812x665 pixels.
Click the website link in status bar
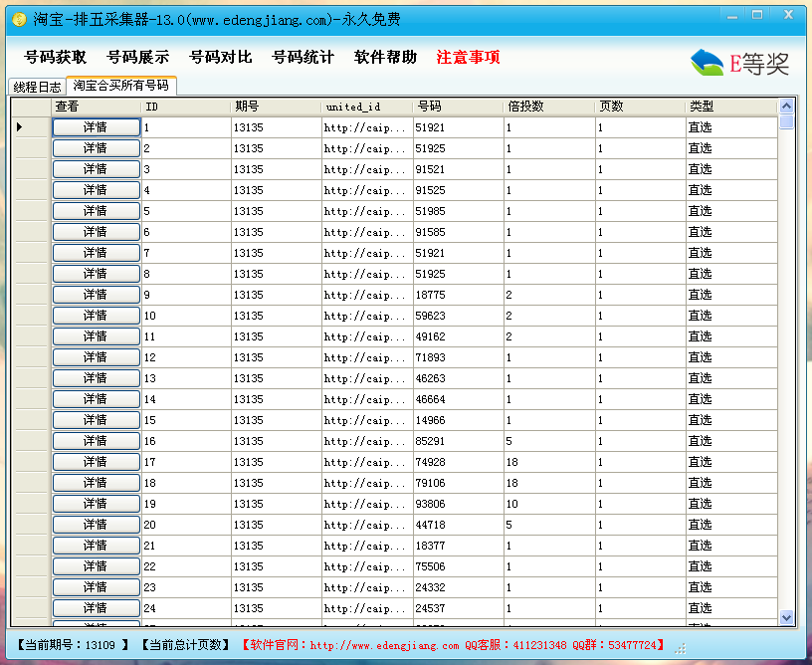(384, 646)
